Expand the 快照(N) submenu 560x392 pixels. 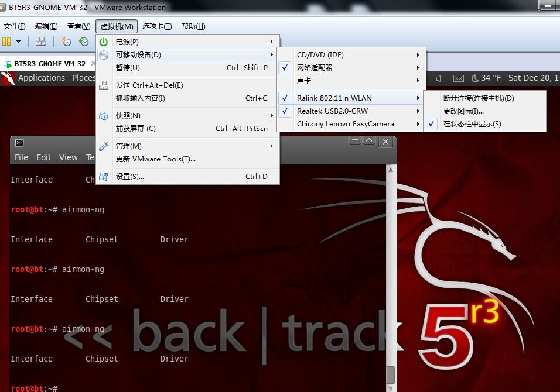(x=188, y=116)
